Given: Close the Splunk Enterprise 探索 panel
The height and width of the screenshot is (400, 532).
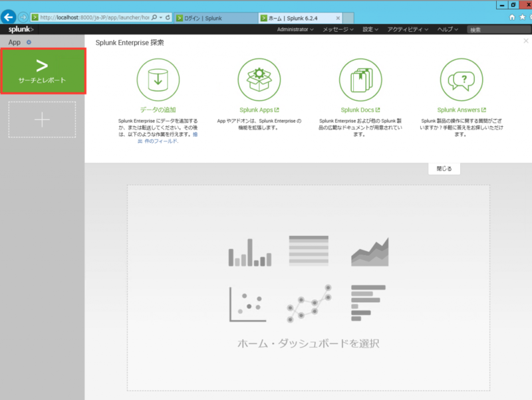Looking at the screenshot, I should click(x=526, y=41).
